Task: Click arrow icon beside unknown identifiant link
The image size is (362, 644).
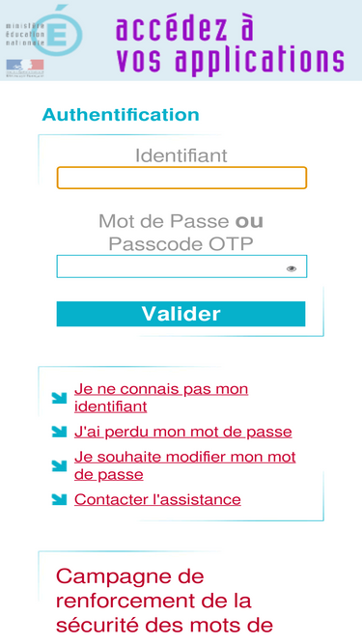Action: coord(59,398)
